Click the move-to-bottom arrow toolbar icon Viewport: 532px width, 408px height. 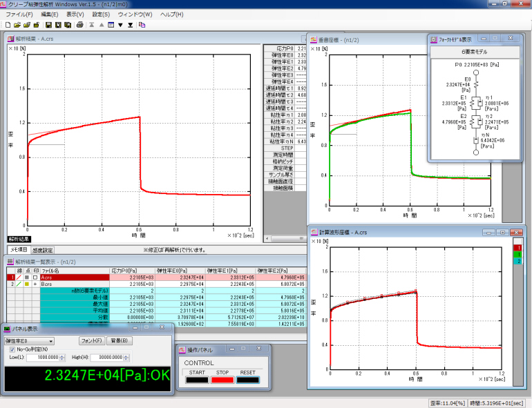(130, 25)
